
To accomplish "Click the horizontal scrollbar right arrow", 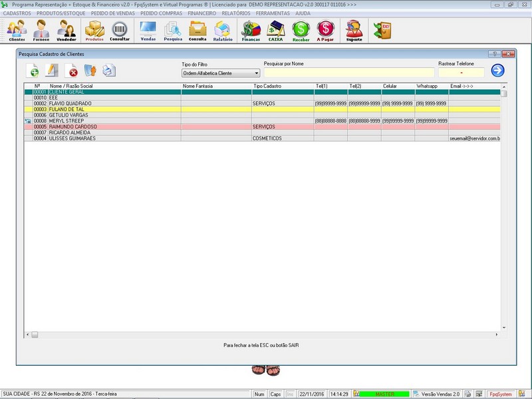I will click(x=497, y=334).
